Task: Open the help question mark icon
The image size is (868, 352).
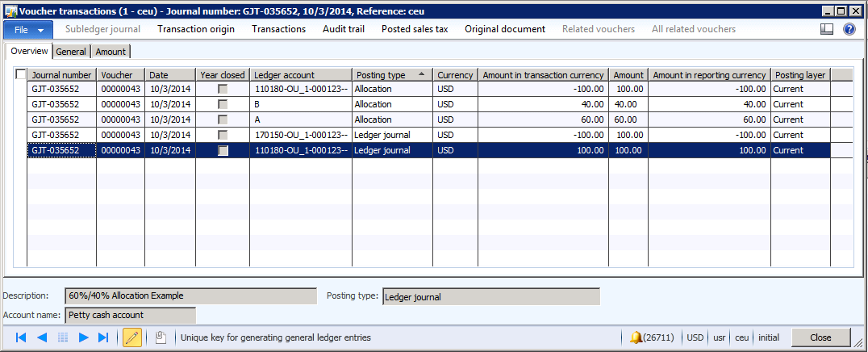Action: [849, 29]
